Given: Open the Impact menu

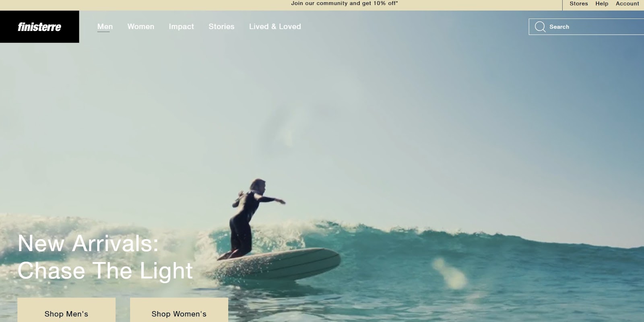Looking at the screenshot, I should pos(181,27).
